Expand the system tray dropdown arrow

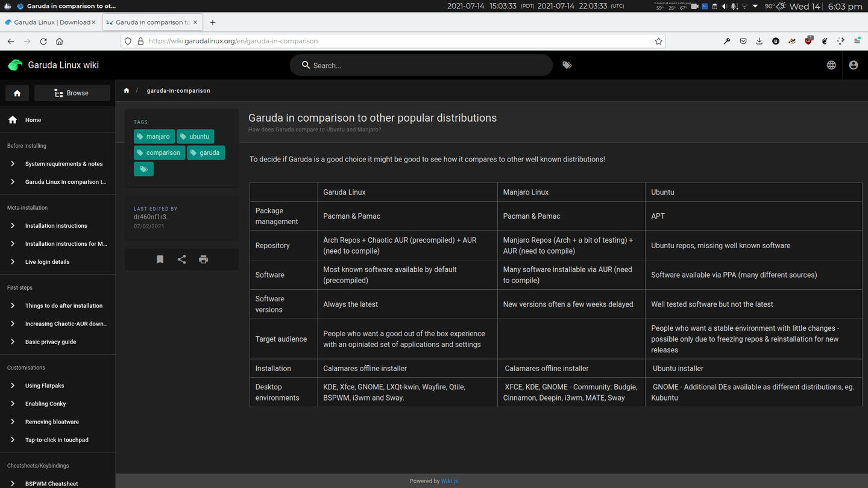[755, 7]
